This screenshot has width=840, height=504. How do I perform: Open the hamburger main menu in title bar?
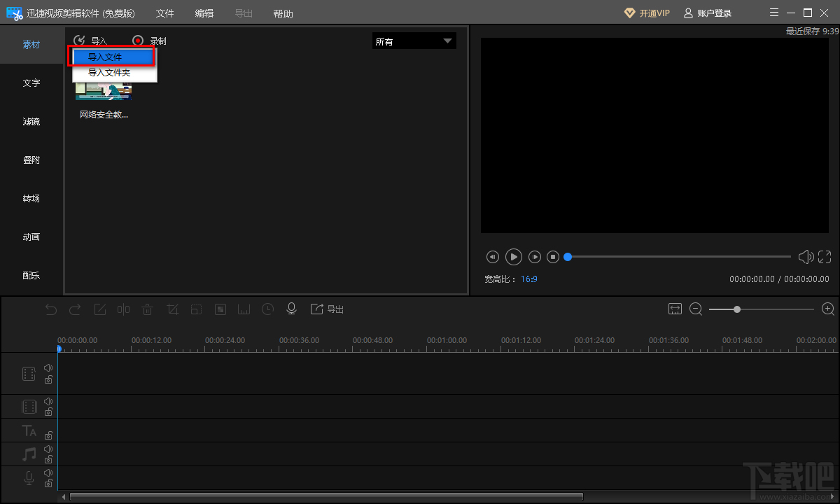[773, 13]
